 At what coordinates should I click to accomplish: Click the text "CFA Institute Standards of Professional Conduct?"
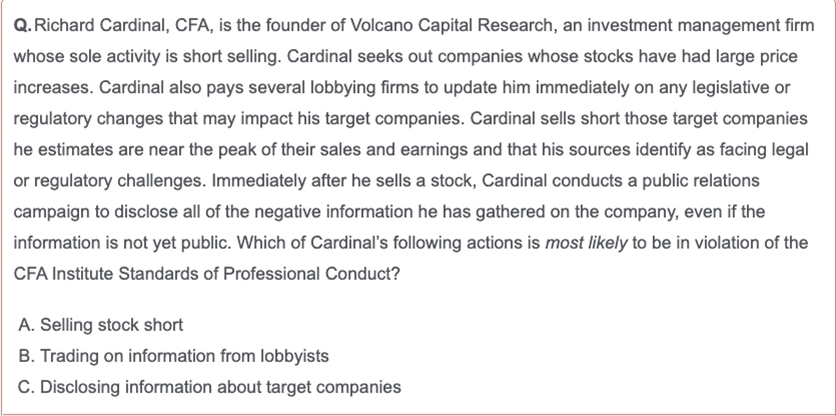pos(206,274)
